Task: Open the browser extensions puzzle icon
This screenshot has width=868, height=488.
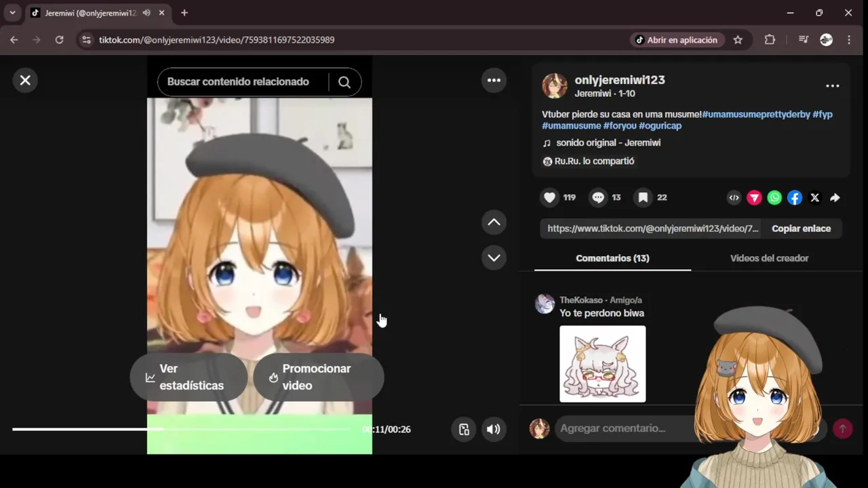Action: (770, 40)
